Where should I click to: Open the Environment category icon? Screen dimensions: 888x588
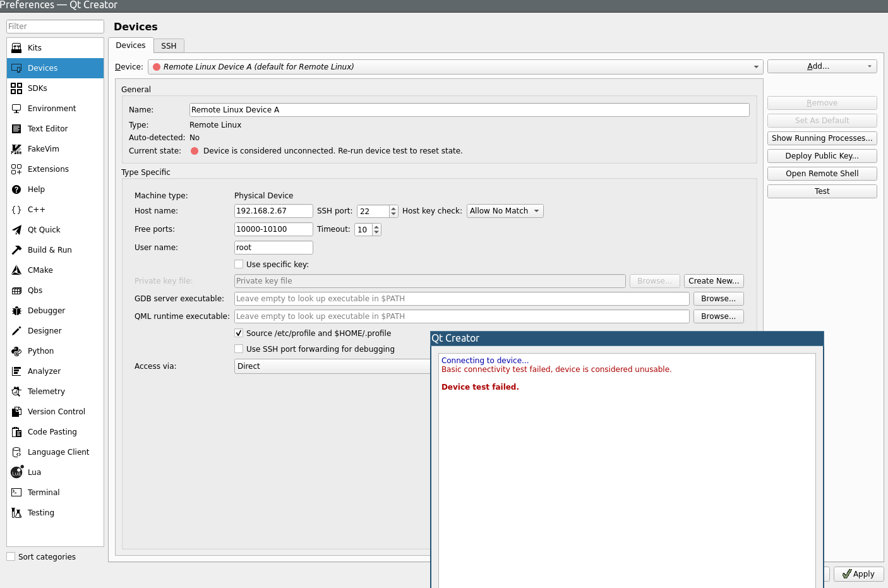coord(16,109)
